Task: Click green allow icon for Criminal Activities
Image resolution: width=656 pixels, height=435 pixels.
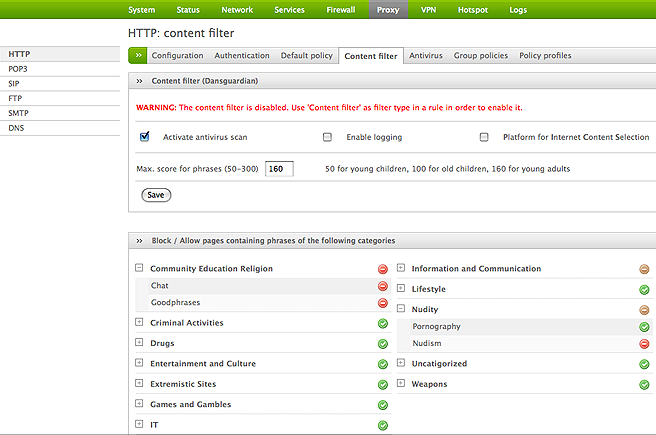Action: 382,323
